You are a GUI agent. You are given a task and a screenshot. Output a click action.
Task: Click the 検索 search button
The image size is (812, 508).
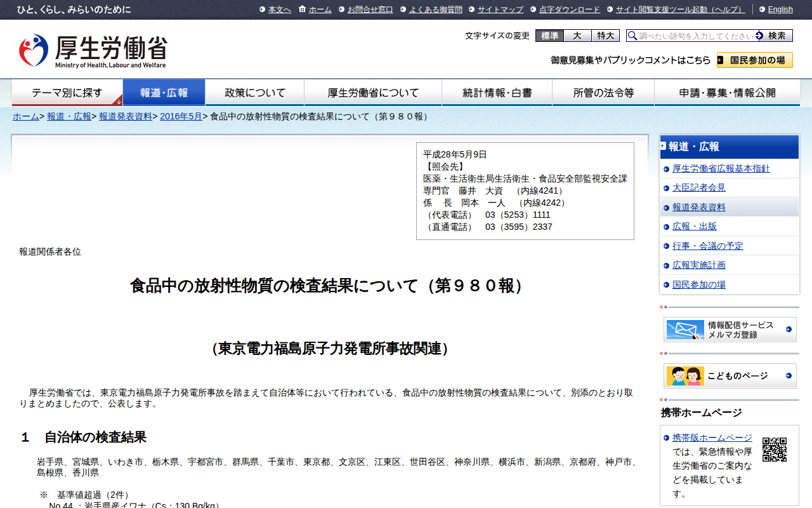point(775,36)
